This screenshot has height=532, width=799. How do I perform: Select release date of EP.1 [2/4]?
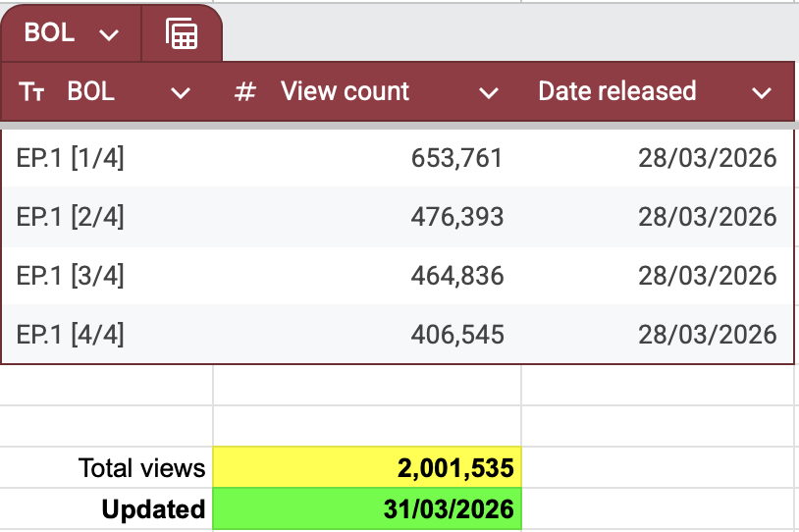tap(658, 217)
